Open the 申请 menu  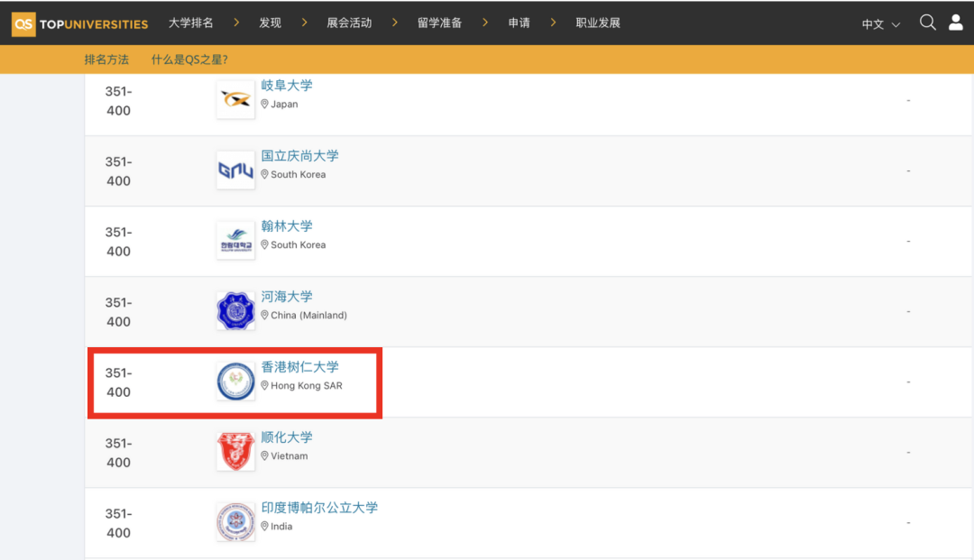tap(519, 23)
